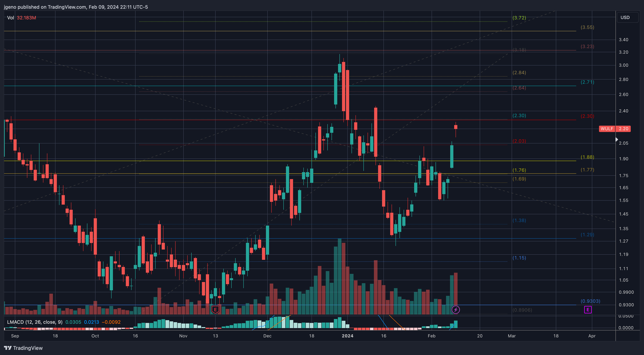Open the USD currency selector
644x355 pixels.
(628, 17)
